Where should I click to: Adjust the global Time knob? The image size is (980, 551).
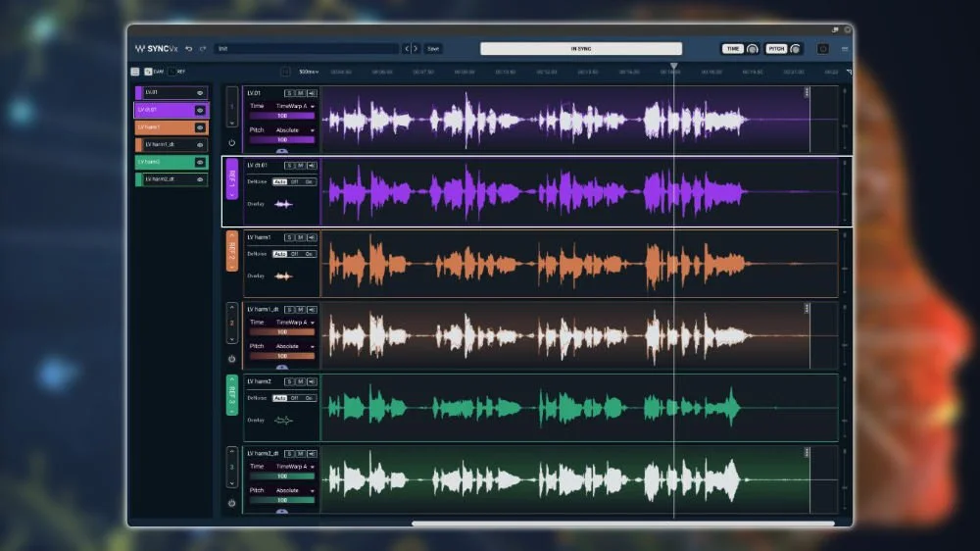753,49
